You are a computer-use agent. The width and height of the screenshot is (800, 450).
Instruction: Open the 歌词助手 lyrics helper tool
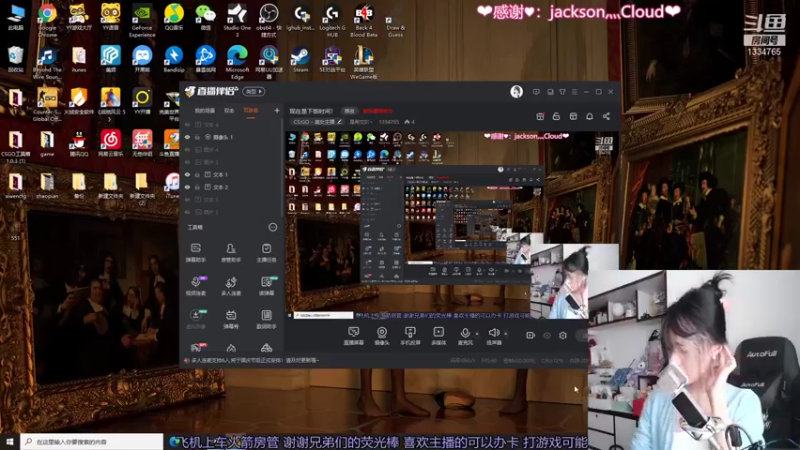coord(266,319)
